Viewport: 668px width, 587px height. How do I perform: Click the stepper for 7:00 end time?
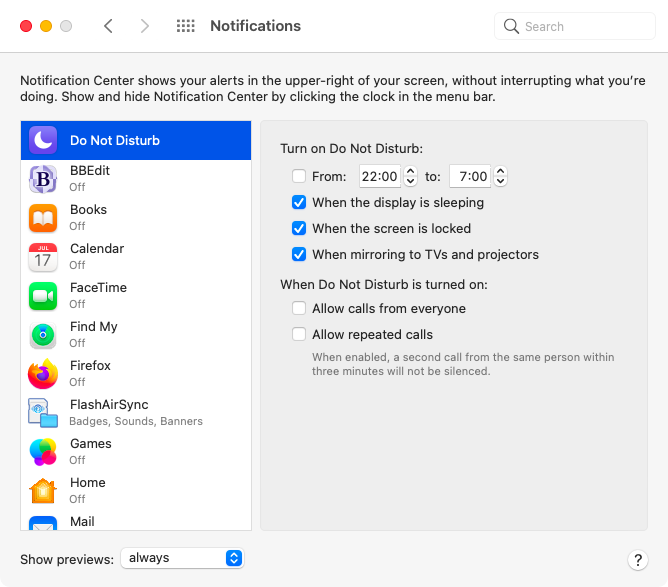500,177
